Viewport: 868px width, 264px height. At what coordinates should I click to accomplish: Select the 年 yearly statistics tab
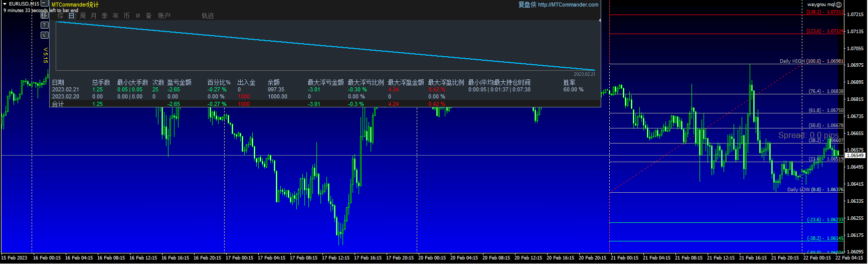115,16
